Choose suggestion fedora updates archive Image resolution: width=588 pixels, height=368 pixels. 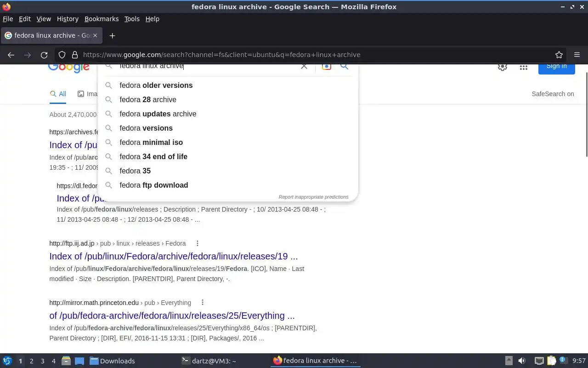pyautogui.click(x=228, y=114)
